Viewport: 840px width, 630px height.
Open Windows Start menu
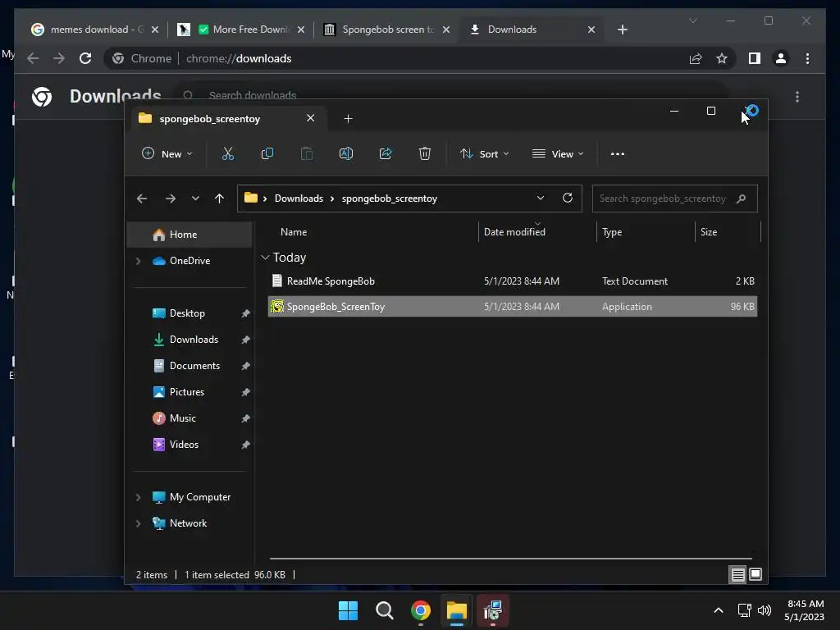click(348, 610)
